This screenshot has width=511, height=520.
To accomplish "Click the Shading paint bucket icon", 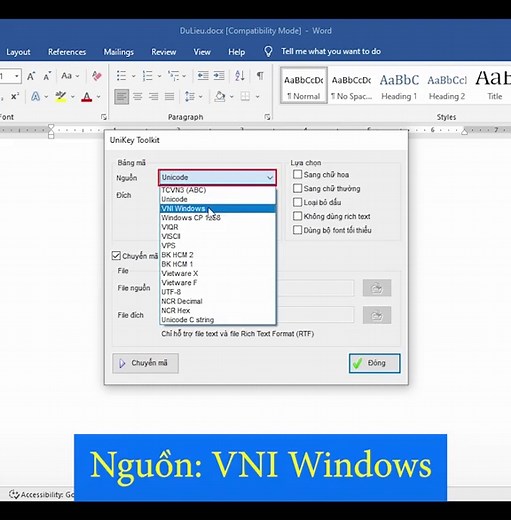I will [x=220, y=97].
